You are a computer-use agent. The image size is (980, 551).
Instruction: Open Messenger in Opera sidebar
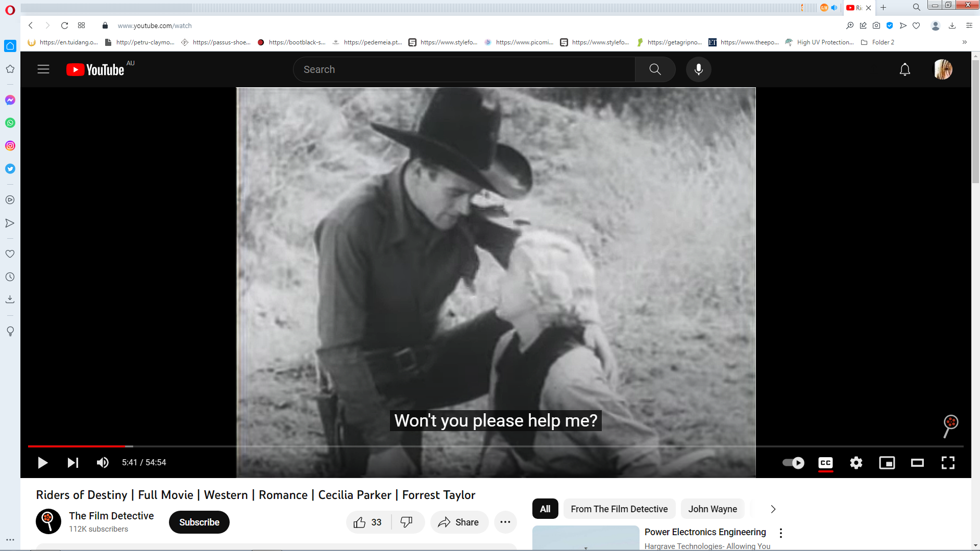tap(10, 100)
